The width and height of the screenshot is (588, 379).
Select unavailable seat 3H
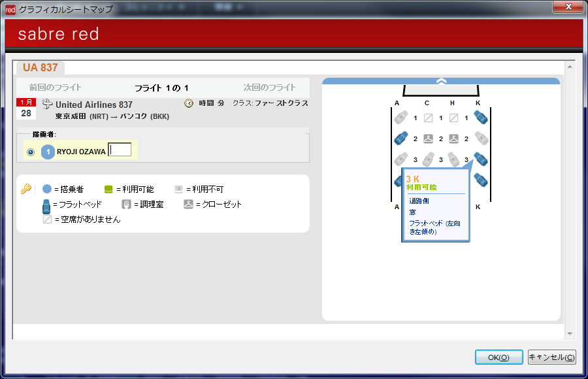point(453,159)
